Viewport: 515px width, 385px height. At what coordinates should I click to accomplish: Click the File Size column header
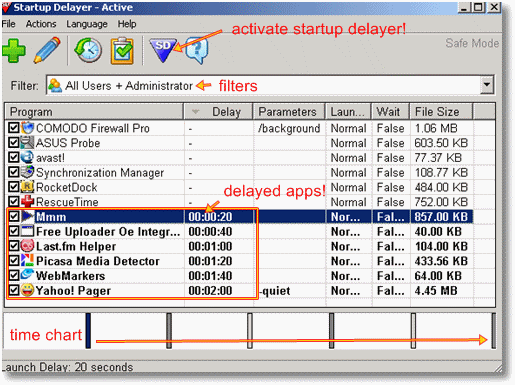[x=441, y=112]
